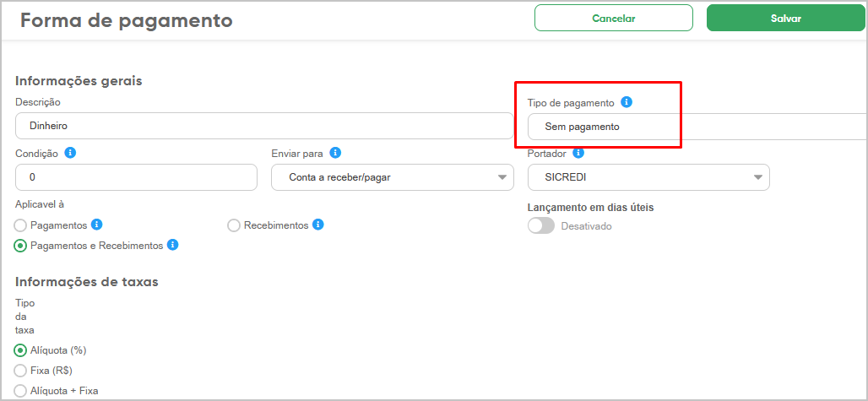Select the Recebimentos radio button
Screen dimensions: 868x401
(234, 225)
